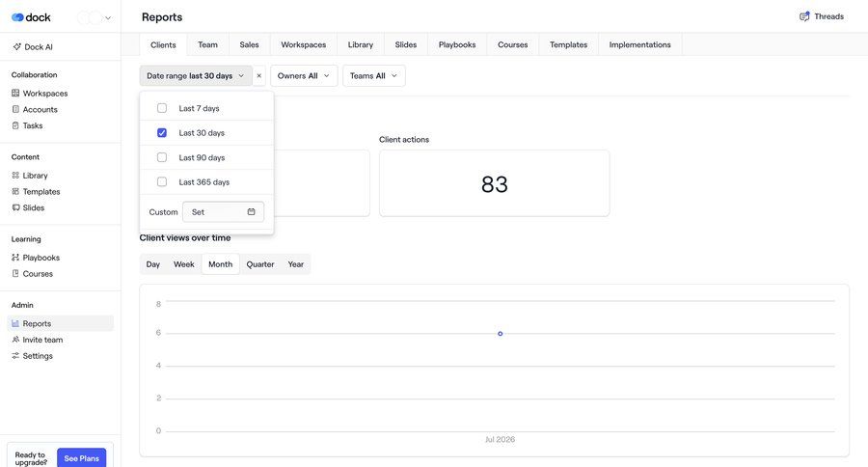Click the Client actions 83 card
The height and width of the screenshot is (467, 868).
(x=495, y=183)
